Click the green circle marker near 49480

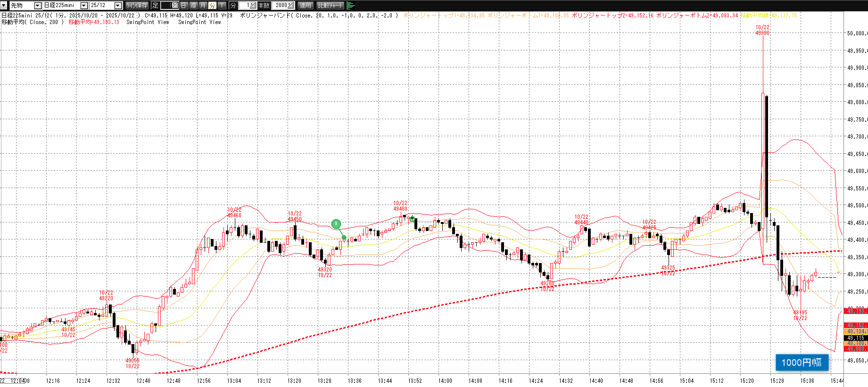tap(413, 219)
